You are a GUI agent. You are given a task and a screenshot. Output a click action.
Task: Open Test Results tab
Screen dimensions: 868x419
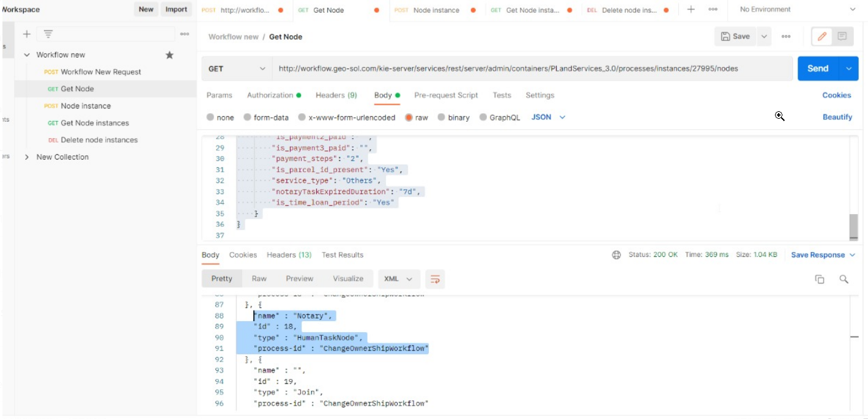pos(343,255)
